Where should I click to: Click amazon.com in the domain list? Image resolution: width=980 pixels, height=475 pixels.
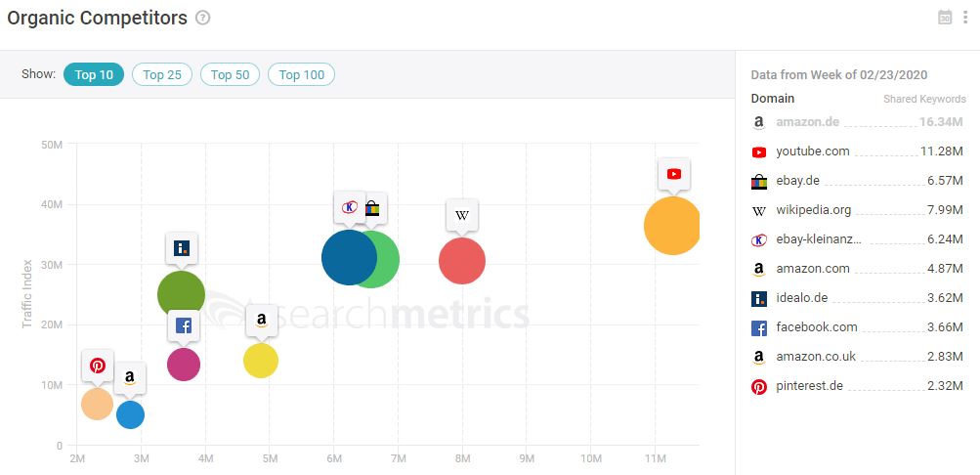[813, 269]
